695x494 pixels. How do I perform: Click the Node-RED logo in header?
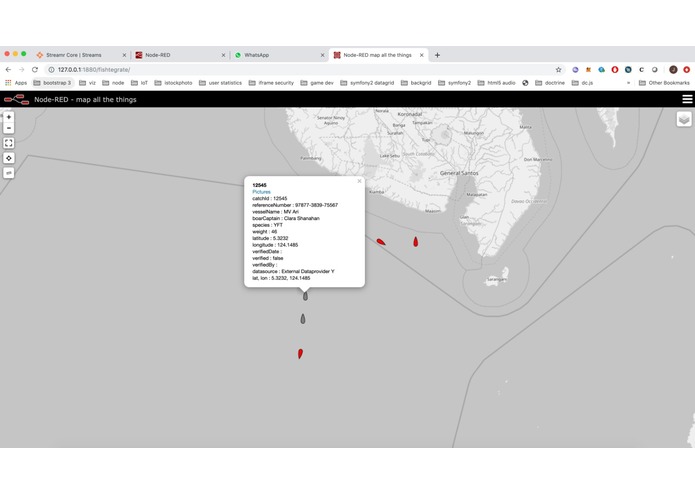click(x=16, y=100)
